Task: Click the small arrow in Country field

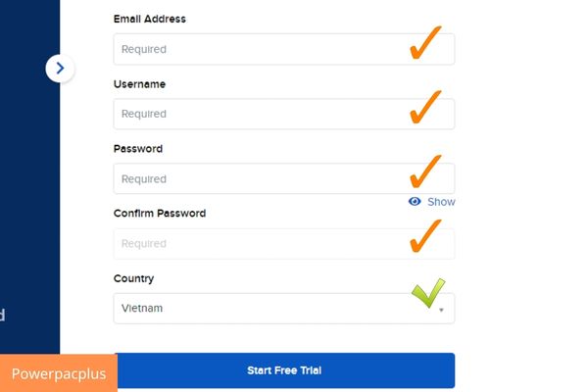Action: point(441,310)
